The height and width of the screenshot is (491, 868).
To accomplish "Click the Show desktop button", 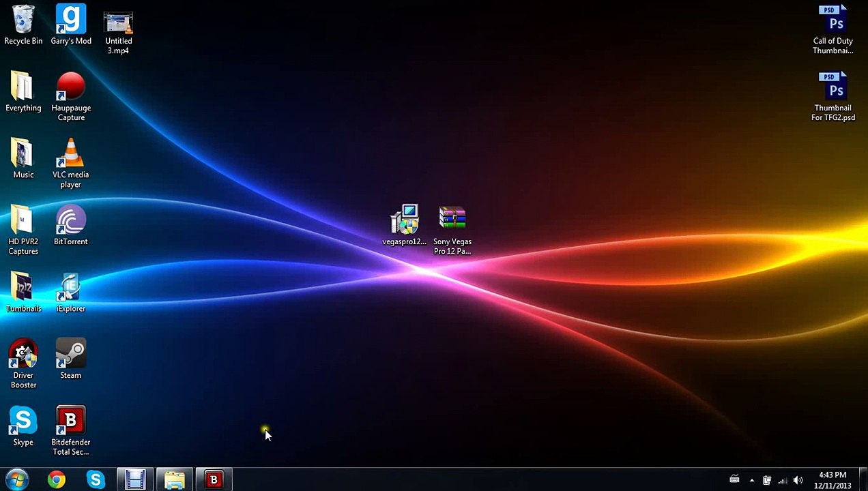I will pos(863,480).
